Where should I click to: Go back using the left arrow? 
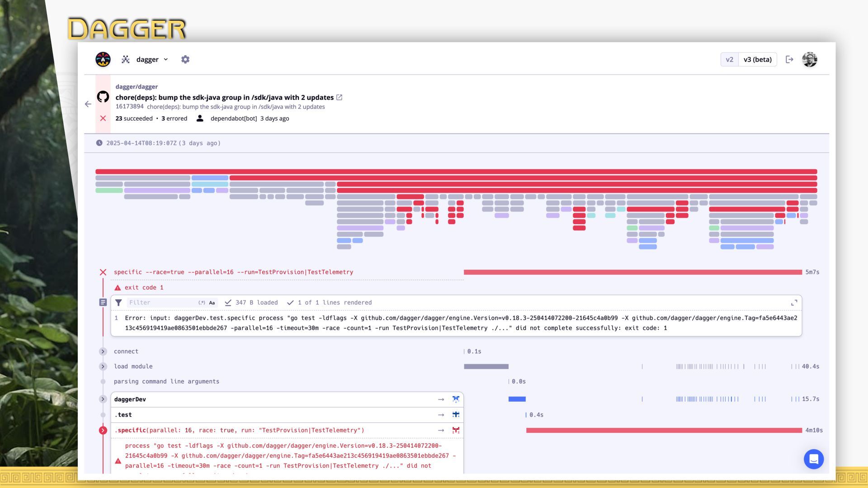click(88, 104)
